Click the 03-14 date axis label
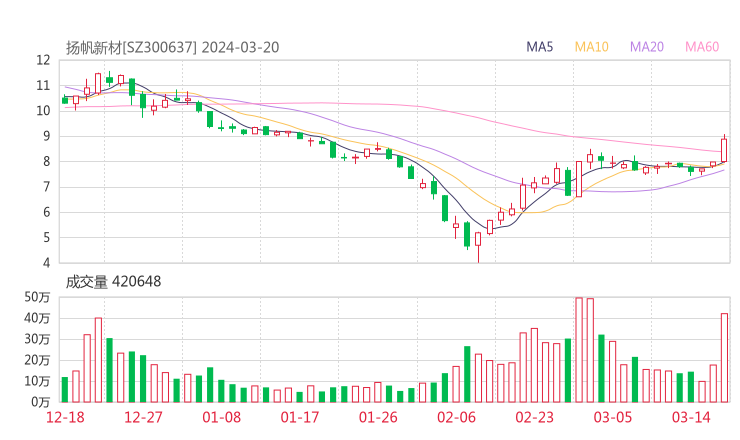 pyautogui.click(x=691, y=417)
